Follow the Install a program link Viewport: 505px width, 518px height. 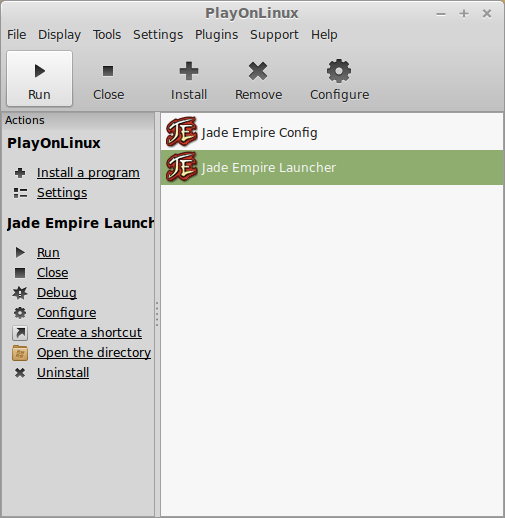(x=88, y=173)
